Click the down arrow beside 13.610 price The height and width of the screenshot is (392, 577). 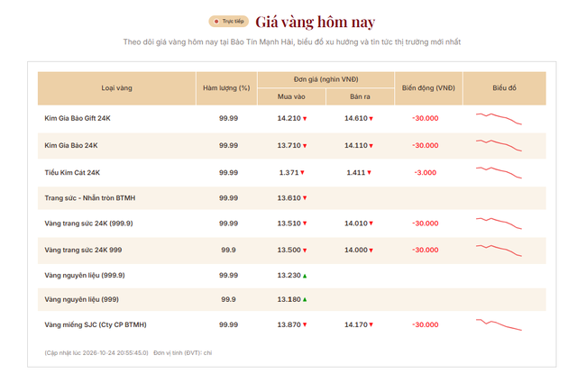click(x=305, y=198)
